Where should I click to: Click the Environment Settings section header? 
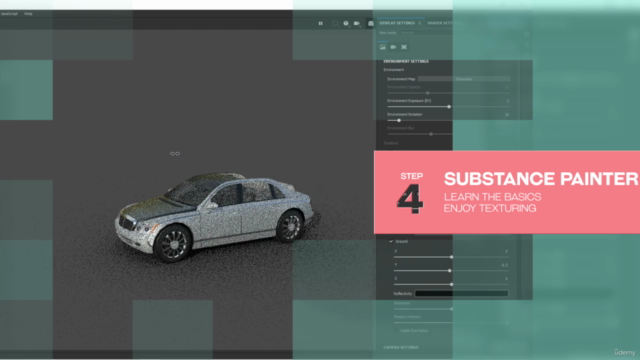(406, 61)
